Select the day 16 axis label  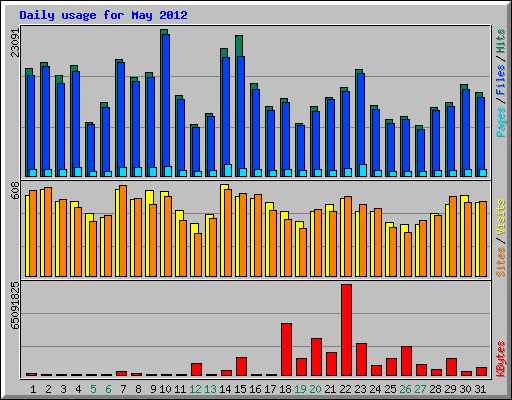(x=255, y=389)
